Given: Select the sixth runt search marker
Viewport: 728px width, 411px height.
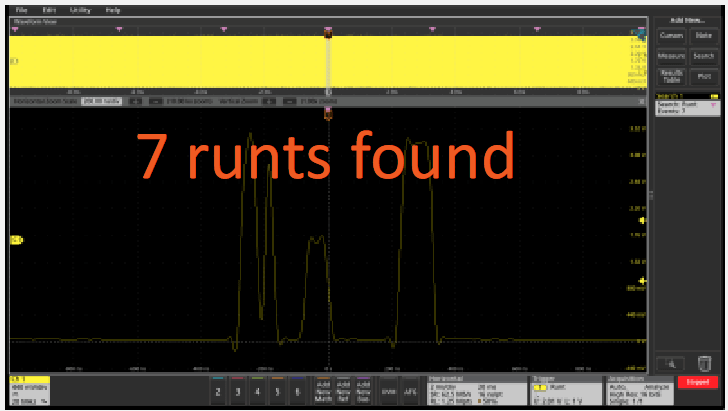Looking at the screenshot, I should click(537, 29).
